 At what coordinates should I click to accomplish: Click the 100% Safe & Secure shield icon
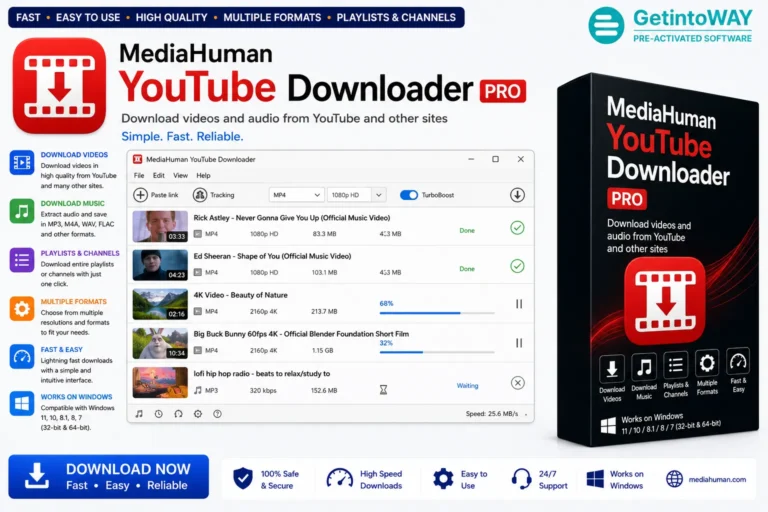tap(243, 479)
